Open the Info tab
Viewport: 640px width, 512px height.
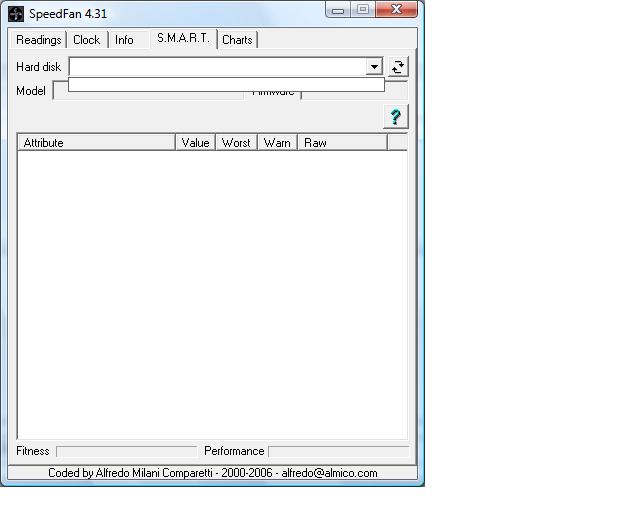[124, 40]
